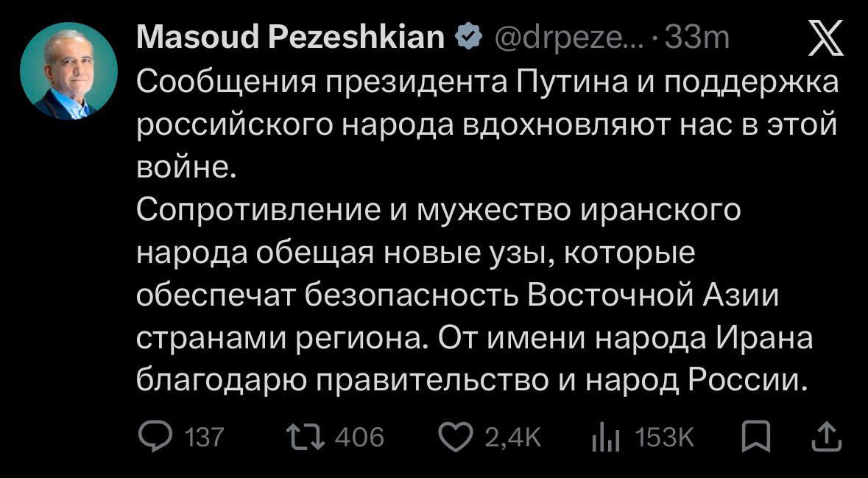Screen dimensions: 868x478
Task: Click the 2,4K likes count
Action: coord(513,438)
